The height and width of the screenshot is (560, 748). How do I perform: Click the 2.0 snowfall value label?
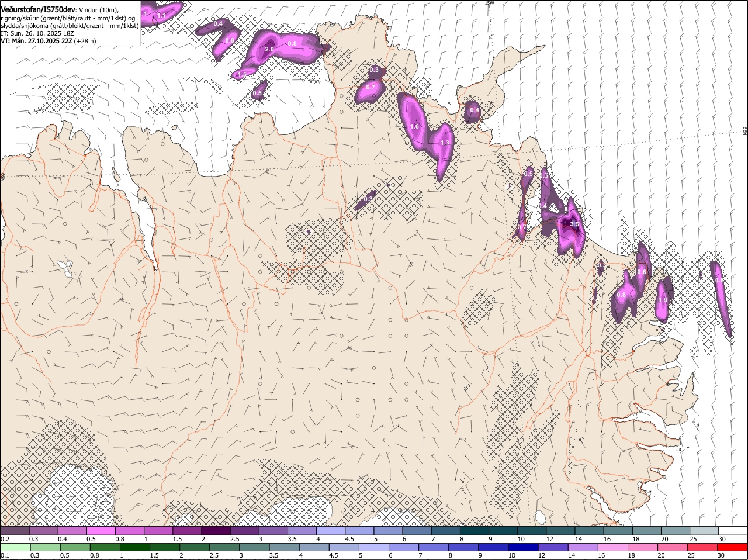[269, 50]
